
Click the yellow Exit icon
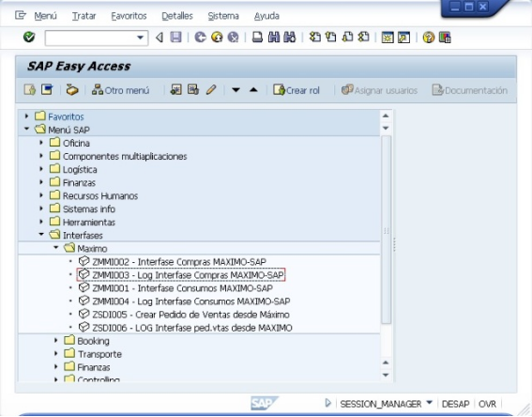click(x=217, y=37)
